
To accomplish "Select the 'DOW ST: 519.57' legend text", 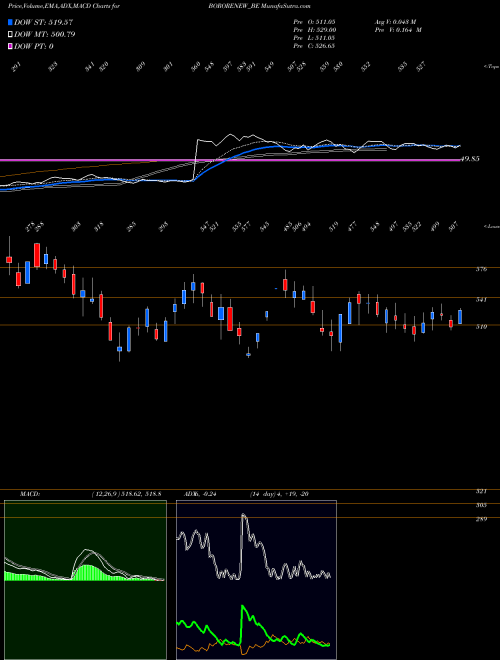I will 44,22.
